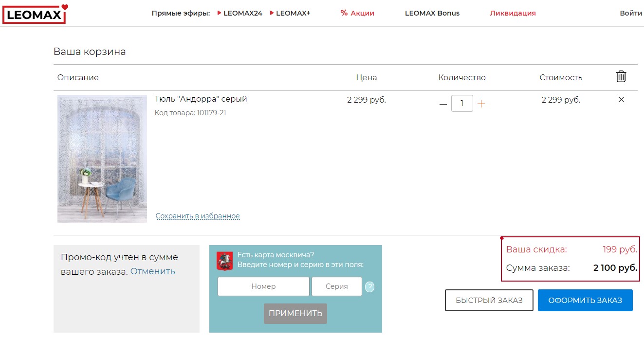Click the trash can icon to empty cart

(621, 76)
